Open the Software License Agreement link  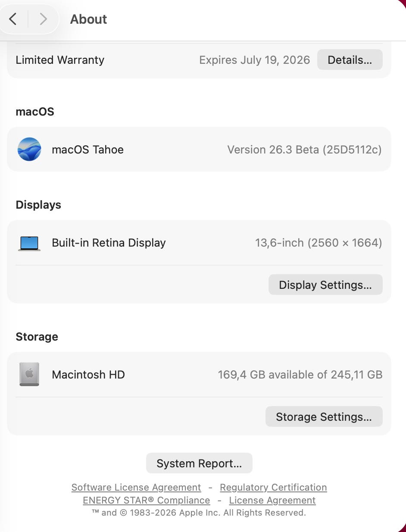pos(136,488)
